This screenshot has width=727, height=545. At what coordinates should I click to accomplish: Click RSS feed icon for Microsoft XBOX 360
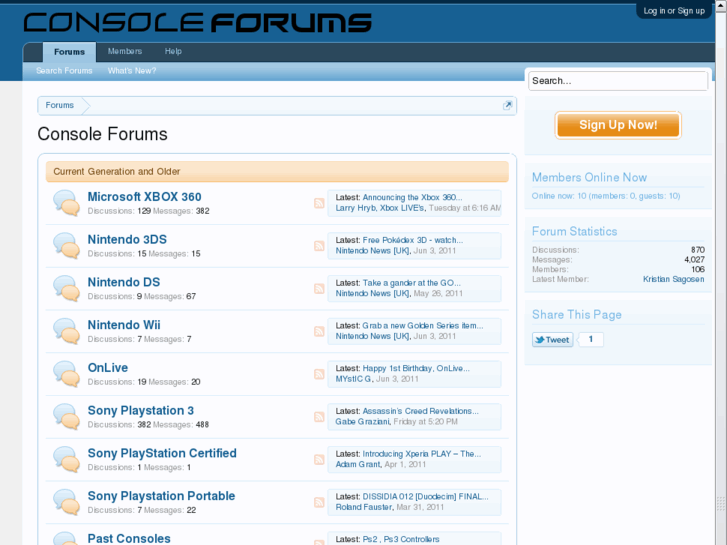click(x=319, y=203)
